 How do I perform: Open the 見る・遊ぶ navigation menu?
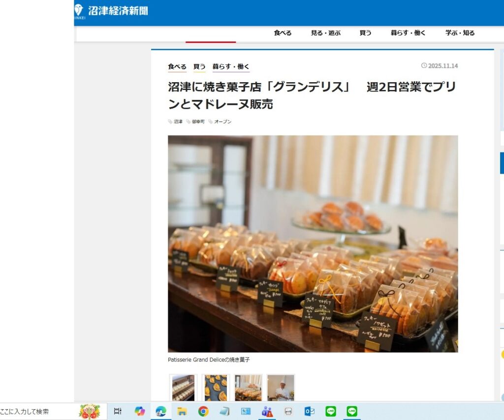pyautogui.click(x=325, y=33)
